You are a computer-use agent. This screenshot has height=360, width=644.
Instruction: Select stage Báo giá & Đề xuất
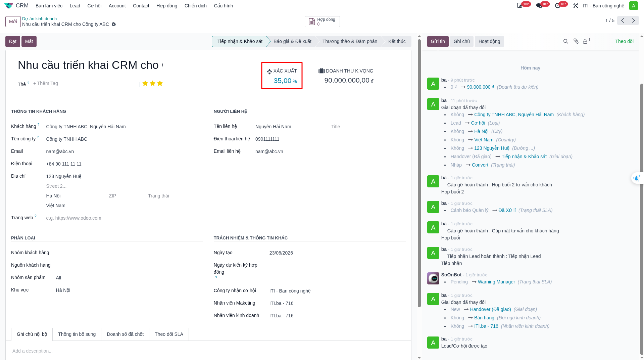tap(292, 41)
